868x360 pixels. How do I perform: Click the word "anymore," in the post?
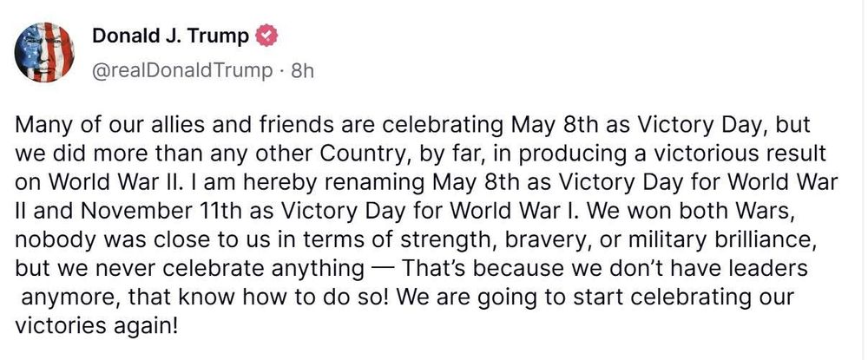[x=70, y=298]
